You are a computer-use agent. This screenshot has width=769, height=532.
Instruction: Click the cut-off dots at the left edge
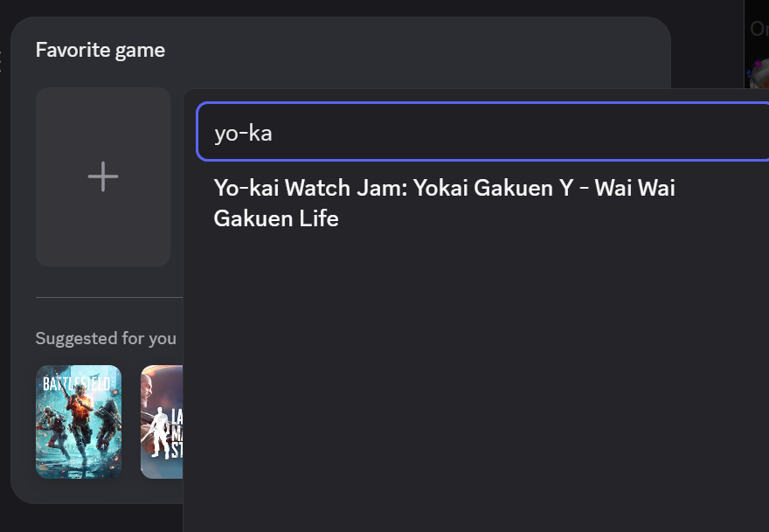[2, 59]
